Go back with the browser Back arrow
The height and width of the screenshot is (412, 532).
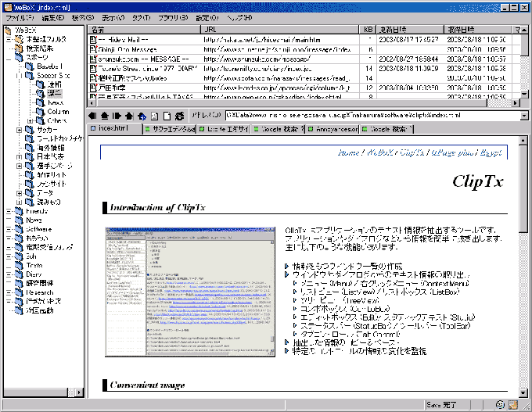click(x=92, y=116)
